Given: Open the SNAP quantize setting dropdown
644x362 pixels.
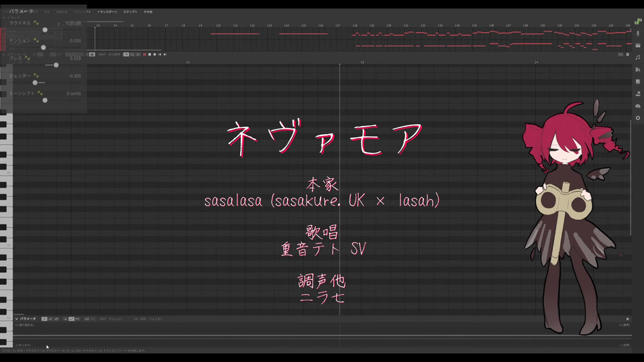Looking at the screenshot, I should point(109,54).
